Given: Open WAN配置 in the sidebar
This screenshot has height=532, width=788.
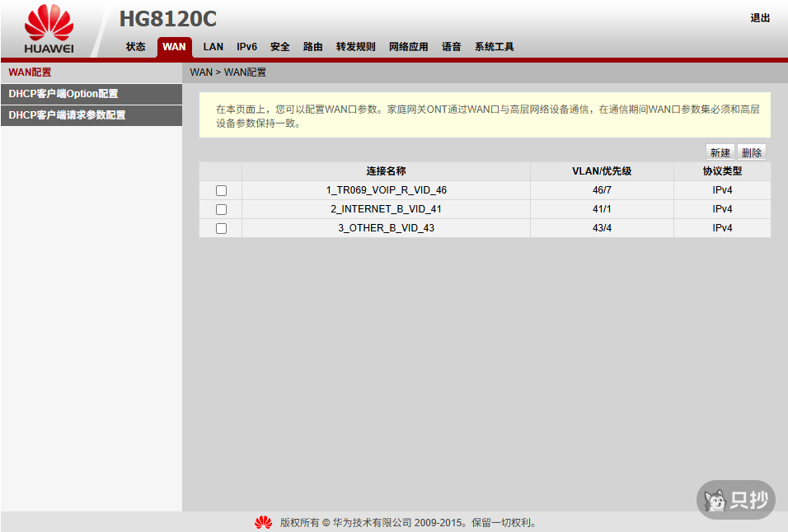Looking at the screenshot, I should pos(91,72).
